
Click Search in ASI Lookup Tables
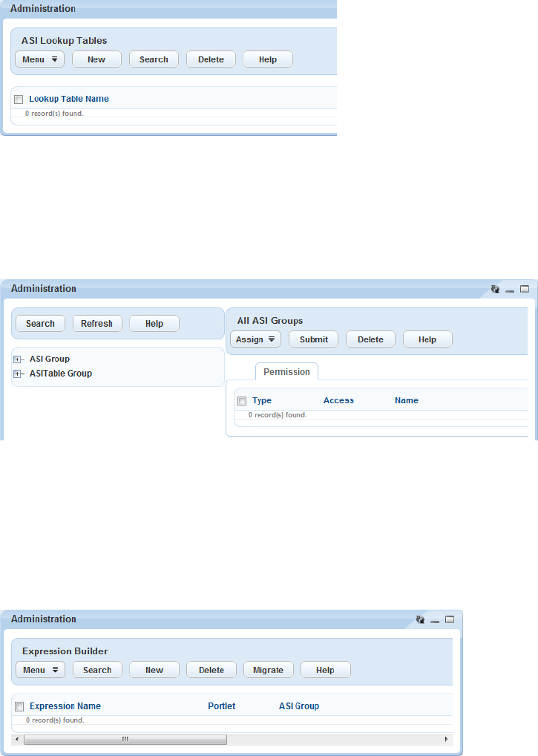(x=154, y=59)
